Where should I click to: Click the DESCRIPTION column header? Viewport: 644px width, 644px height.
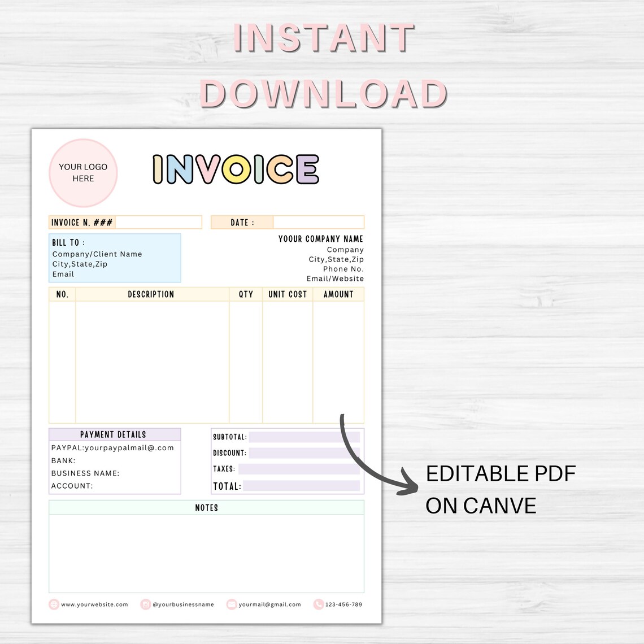(x=151, y=294)
